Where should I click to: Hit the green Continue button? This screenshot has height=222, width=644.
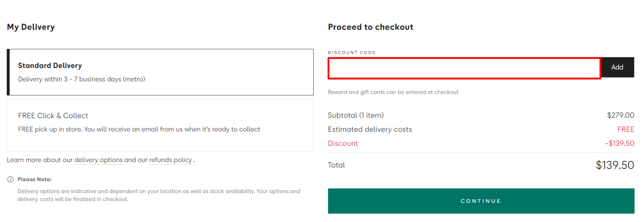pos(480,201)
